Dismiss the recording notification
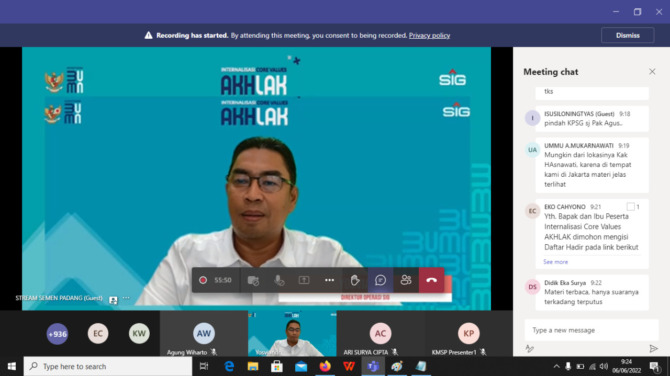This screenshot has height=376, width=670. pyautogui.click(x=627, y=35)
